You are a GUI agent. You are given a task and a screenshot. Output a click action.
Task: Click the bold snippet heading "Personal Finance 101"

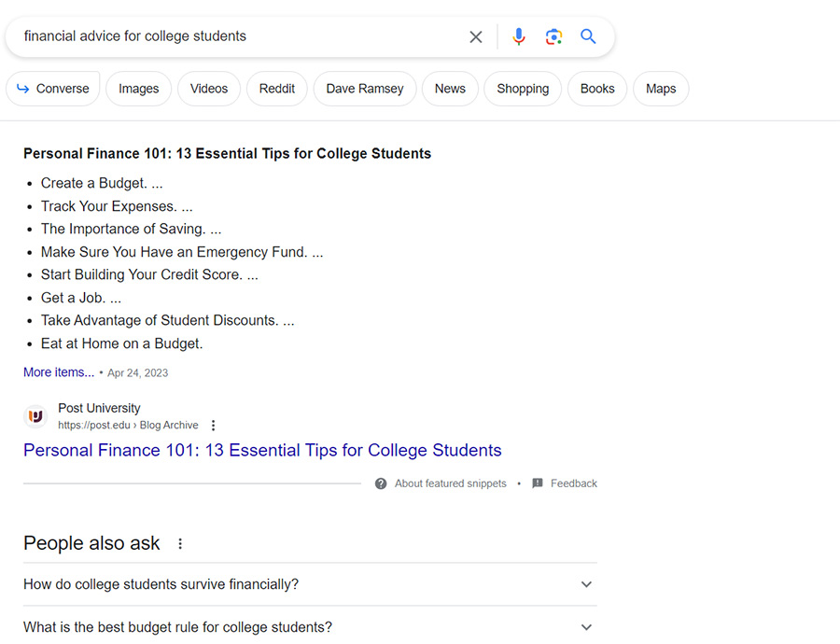tap(227, 154)
